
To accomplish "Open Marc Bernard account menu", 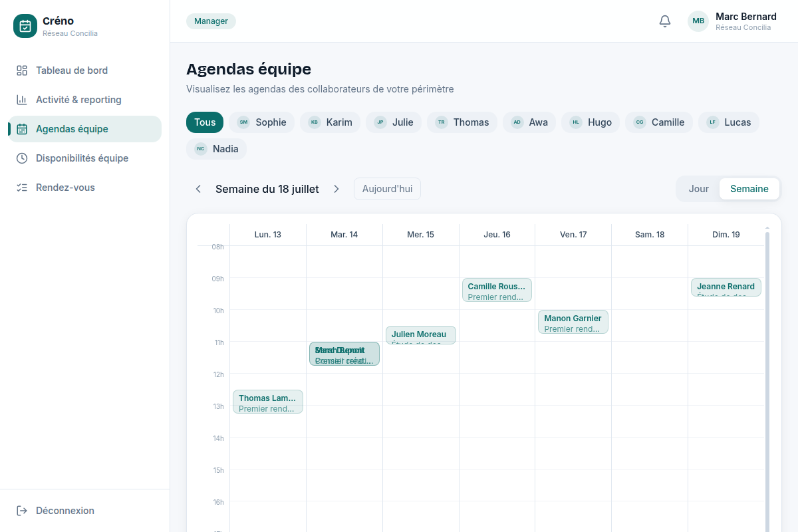I will pos(732,21).
